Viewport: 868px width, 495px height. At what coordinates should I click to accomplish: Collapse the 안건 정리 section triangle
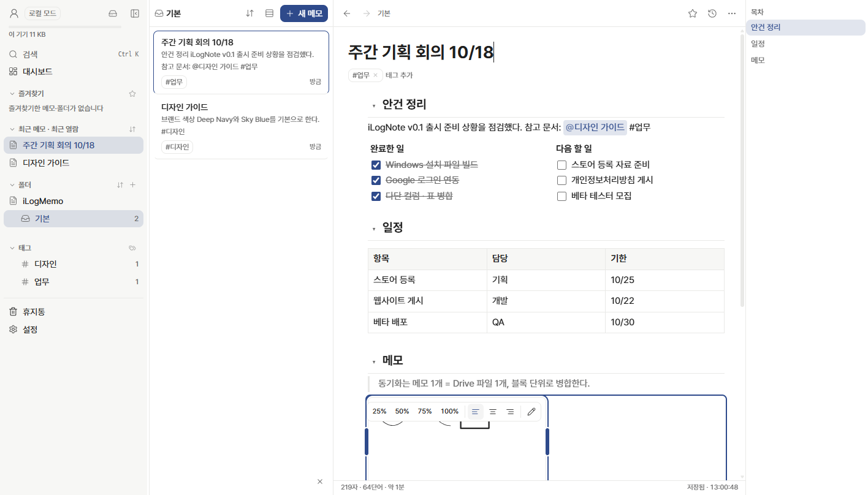click(374, 106)
